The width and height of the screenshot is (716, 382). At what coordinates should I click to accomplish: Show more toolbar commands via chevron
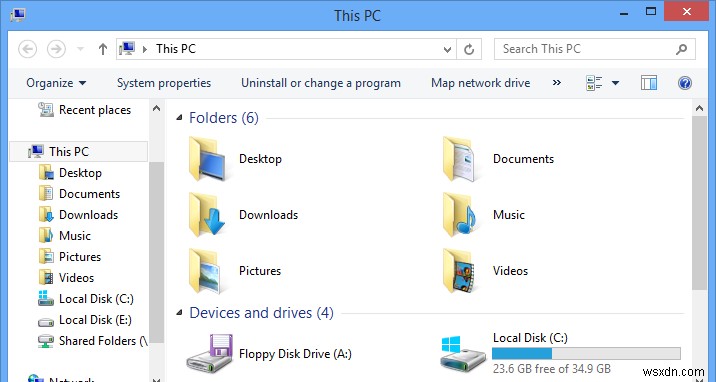(557, 83)
